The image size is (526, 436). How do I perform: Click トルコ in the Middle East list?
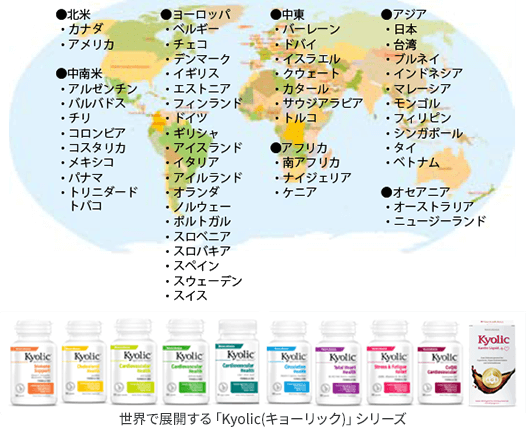click(x=300, y=118)
